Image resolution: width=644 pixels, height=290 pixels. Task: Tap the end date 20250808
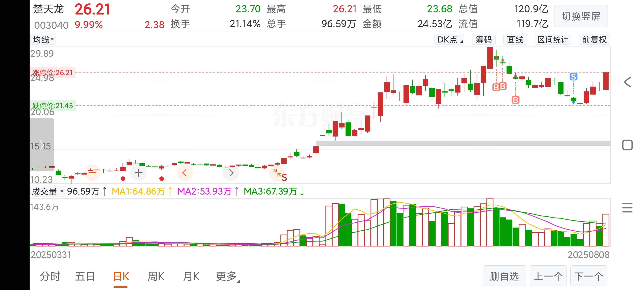click(588, 255)
